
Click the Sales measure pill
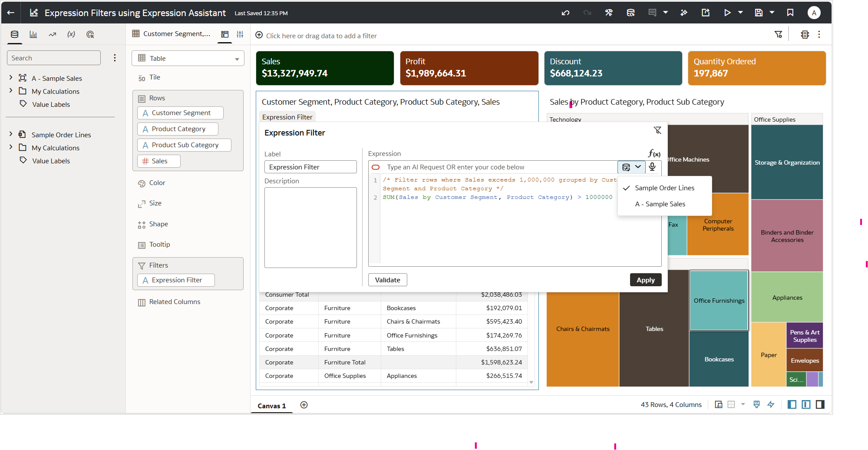pyautogui.click(x=159, y=161)
